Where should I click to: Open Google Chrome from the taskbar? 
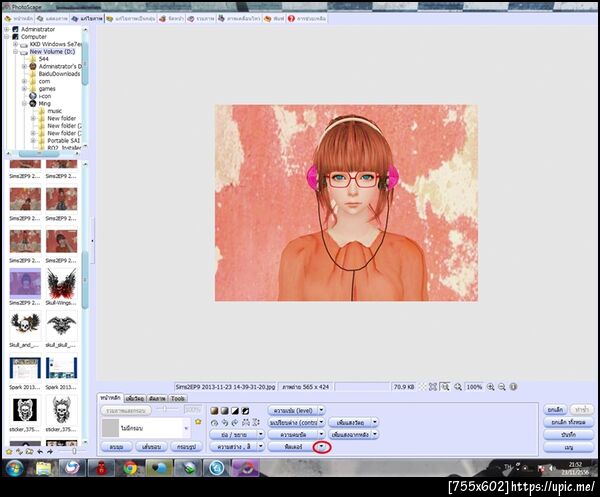[130, 468]
